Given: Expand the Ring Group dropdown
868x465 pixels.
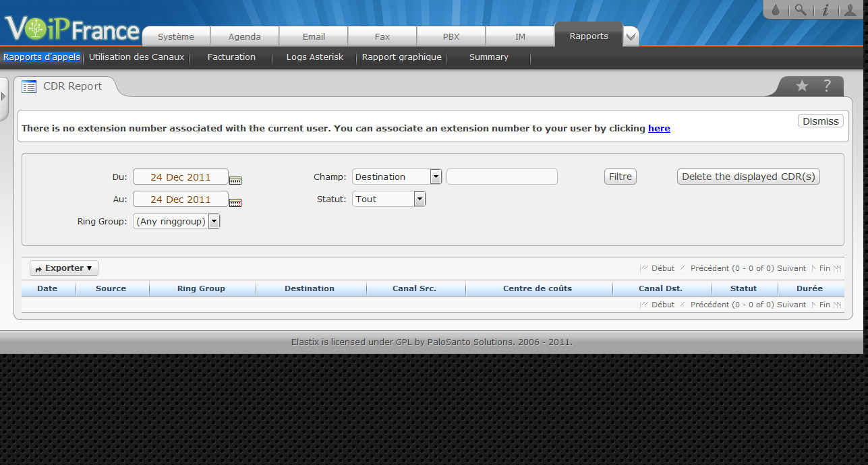Looking at the screenshot, I should (214, 221).
